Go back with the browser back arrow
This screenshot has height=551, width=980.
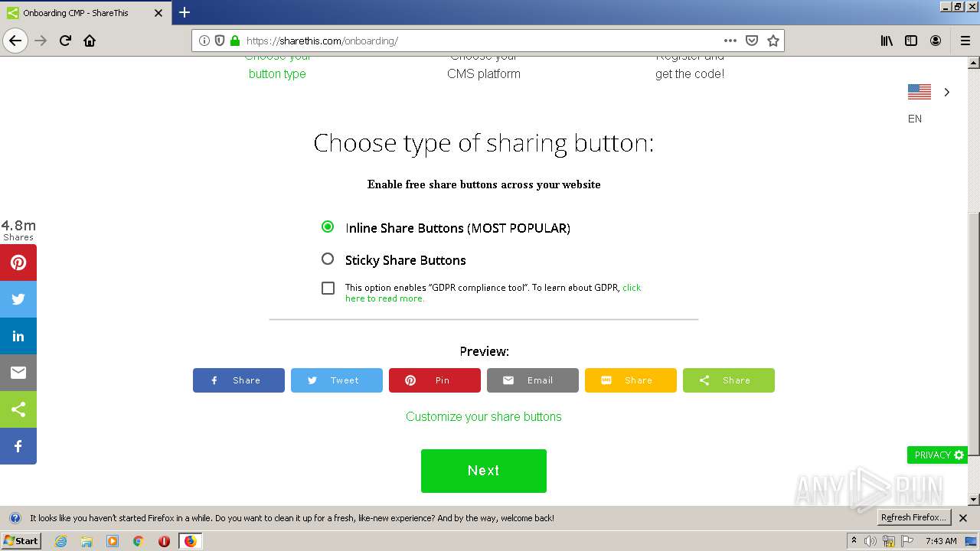point(15,41)
